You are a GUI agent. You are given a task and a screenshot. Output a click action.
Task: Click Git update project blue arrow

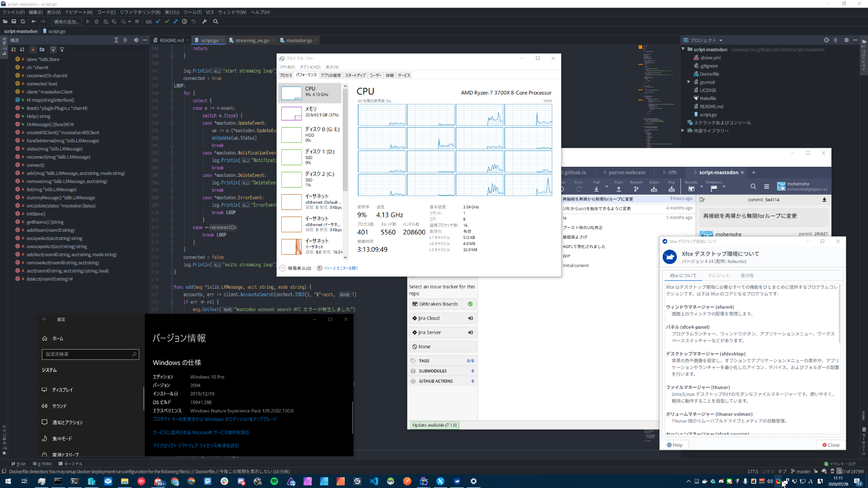pyautogui.click(x=158, y=21)
